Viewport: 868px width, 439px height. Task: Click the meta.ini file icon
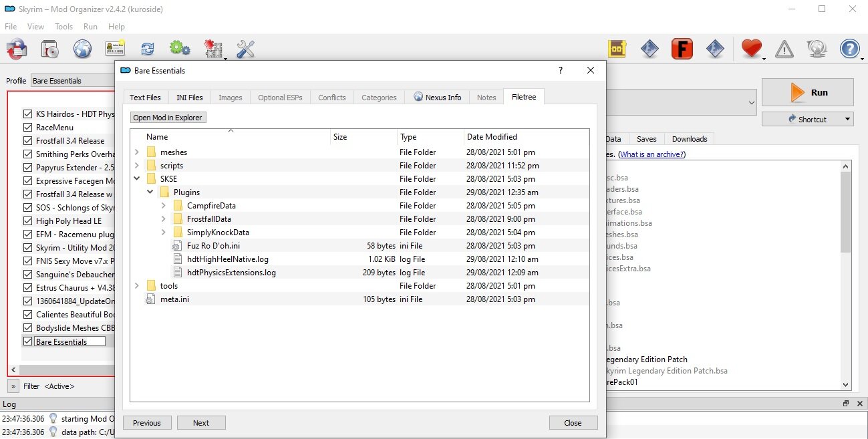tap(150, 299)
